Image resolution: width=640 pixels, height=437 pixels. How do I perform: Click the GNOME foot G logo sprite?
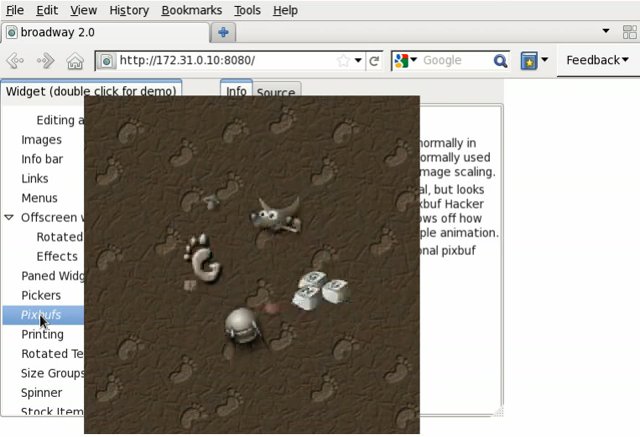[x=202, y=258]
